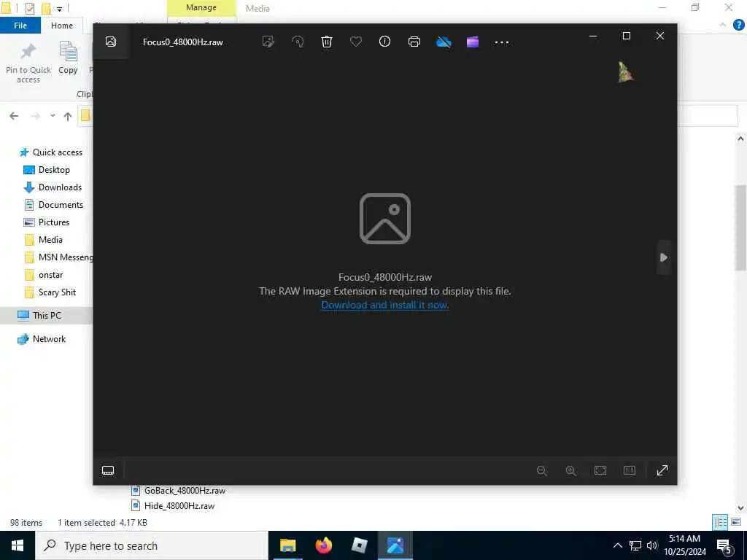This screenshot has height=560, width=747.
Task: Select the Manage contextual tab
Action: (201, 8)
